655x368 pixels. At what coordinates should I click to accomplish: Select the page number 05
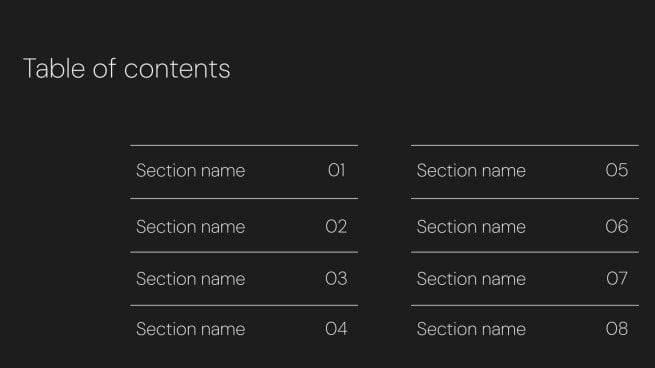click(617, 170)
